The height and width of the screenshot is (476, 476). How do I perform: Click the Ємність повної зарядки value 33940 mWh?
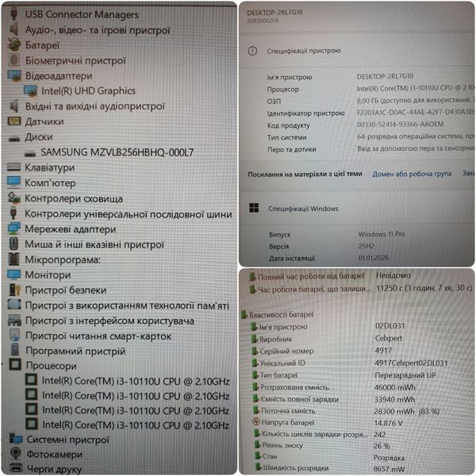click(x=394, y=399)
